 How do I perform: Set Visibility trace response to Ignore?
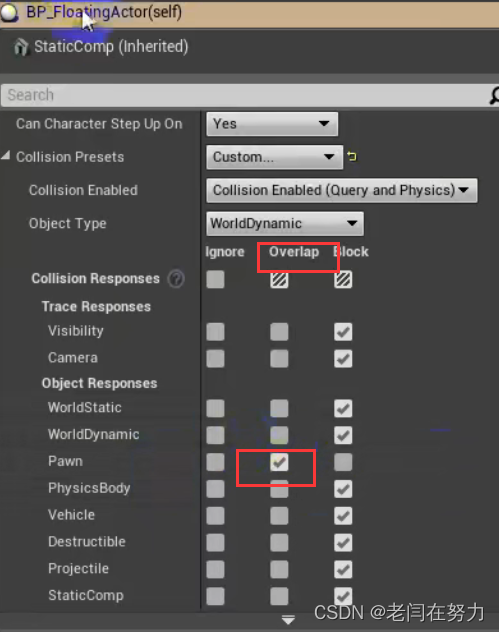[x=215, y=332]
